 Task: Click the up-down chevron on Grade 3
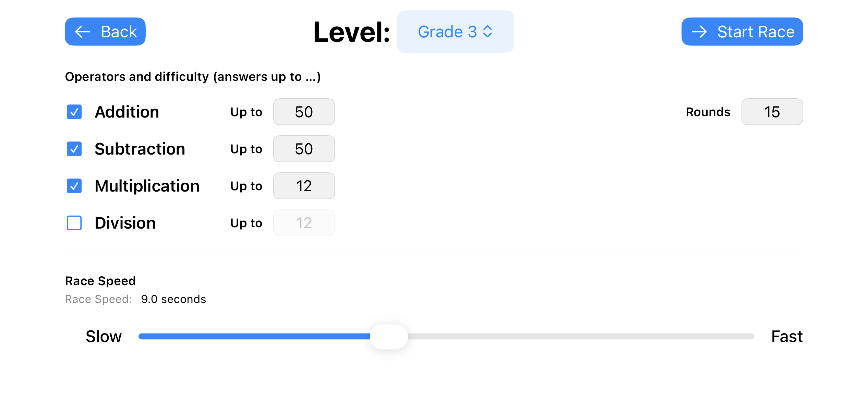tap(488, 32)
